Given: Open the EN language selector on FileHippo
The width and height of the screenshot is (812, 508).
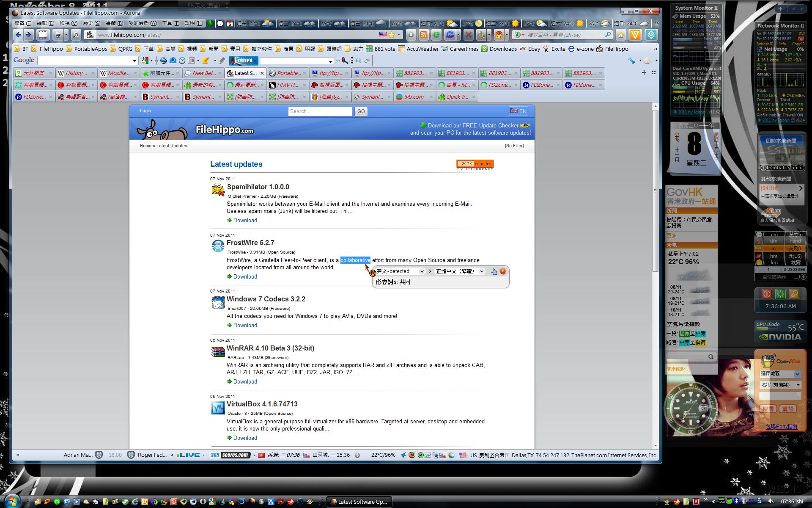Looking at the screenshot, I should click(518, 111).
